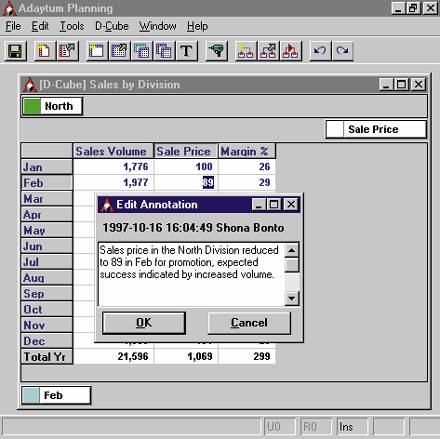Click the New document toolbar icon
Viewport: 440px width, 439px height.
pos(44,51)
